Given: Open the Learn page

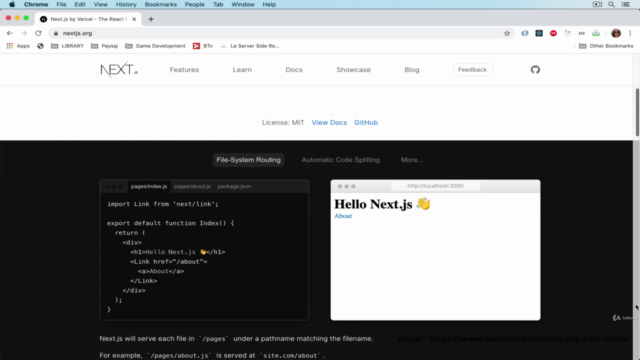Looking at the screenshot, I should tap(242, 70).
